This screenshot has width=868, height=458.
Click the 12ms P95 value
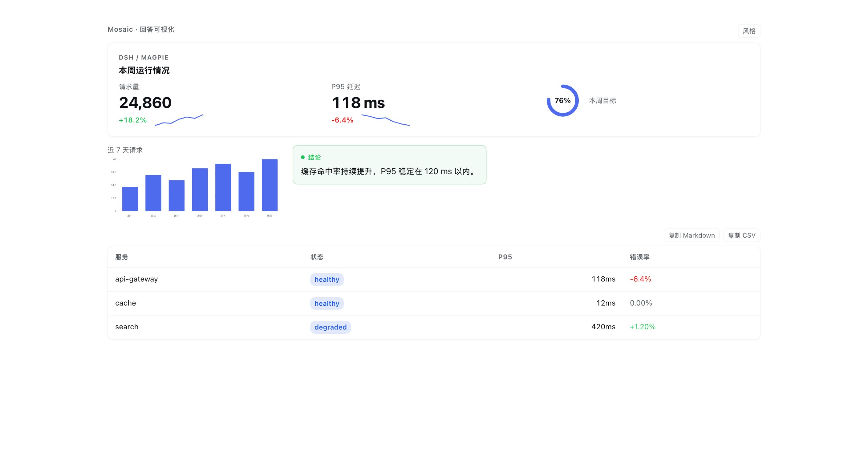pyautogui.click(x=606, y=303)
